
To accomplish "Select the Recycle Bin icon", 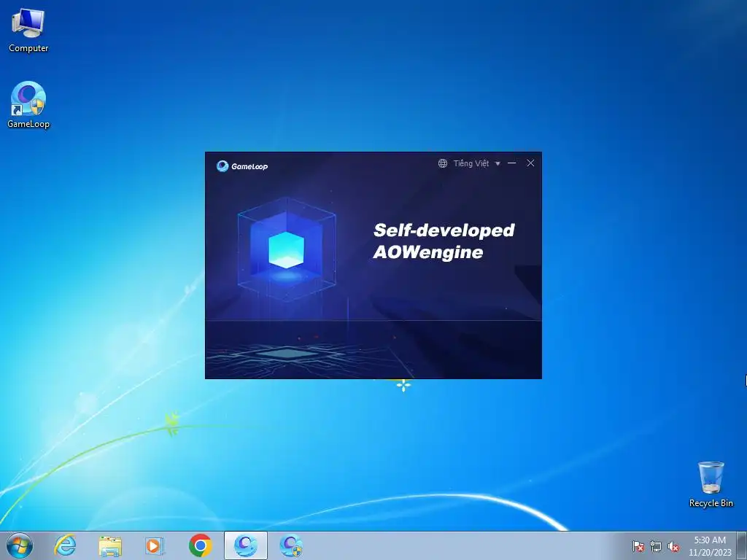I will pos(711,484).
